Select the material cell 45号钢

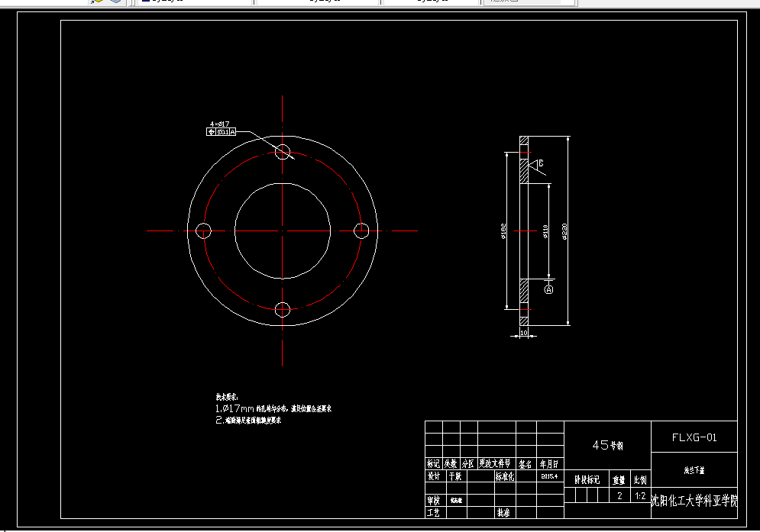(607, 445)
